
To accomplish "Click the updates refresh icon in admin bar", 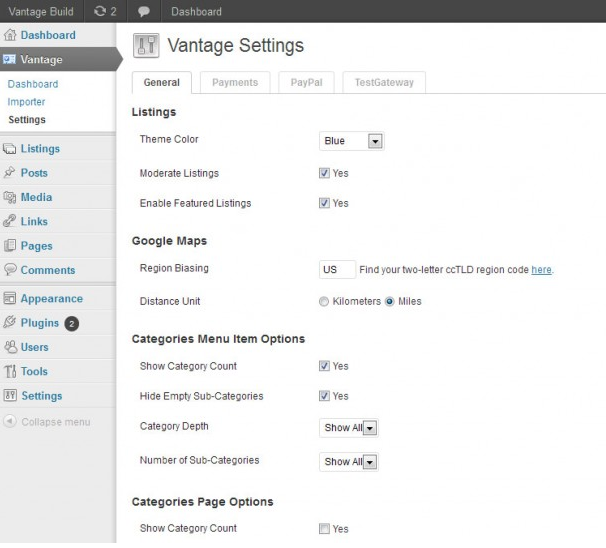I will point(100,11).
